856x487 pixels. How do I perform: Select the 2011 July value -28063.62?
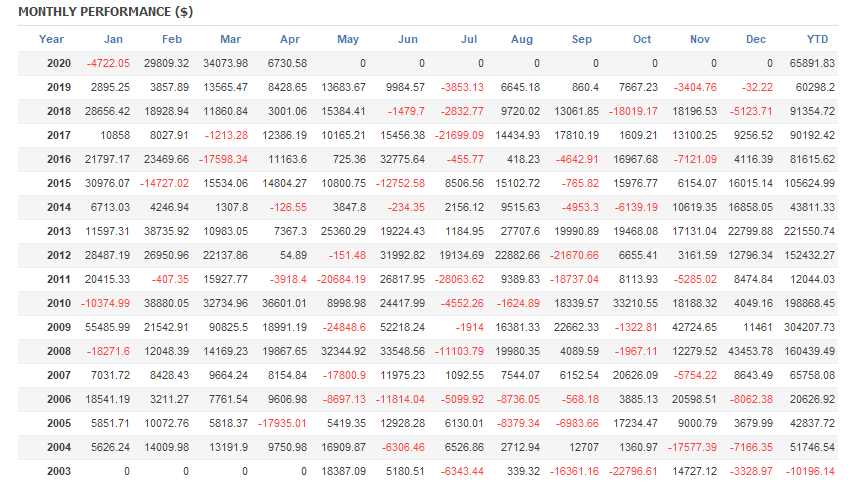pyautogui.click(x=459, y=280)
